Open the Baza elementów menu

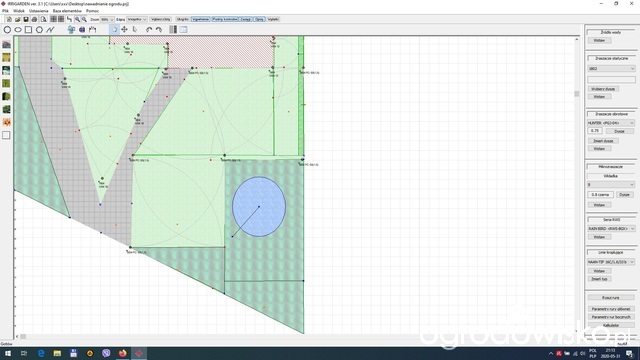(x=67, y=11)
